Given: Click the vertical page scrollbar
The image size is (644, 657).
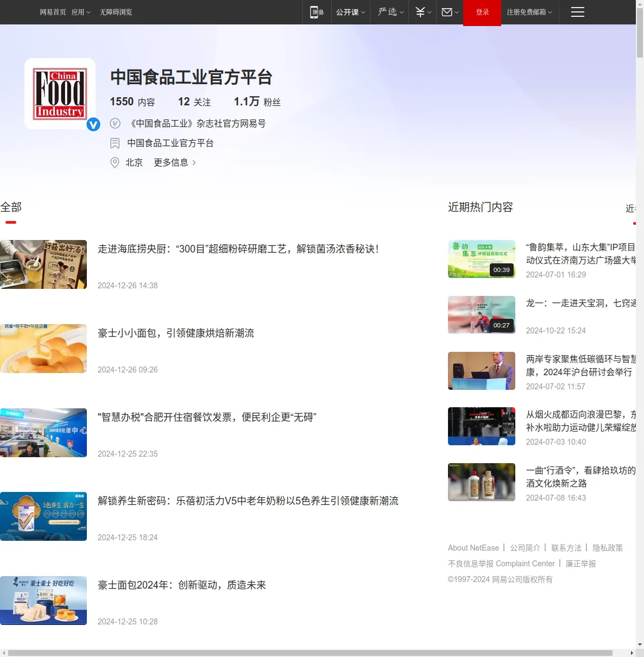Looking at the screenshot, I should [x=640, y=33].
